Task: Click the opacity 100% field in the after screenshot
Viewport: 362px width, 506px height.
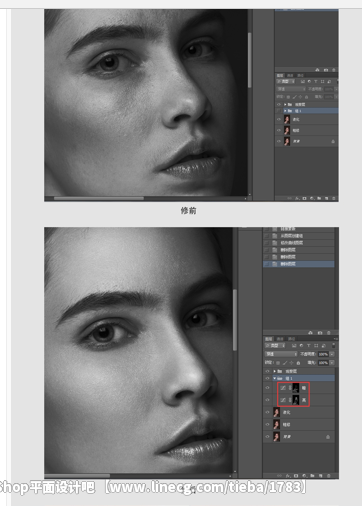Action: pos(323,354)
